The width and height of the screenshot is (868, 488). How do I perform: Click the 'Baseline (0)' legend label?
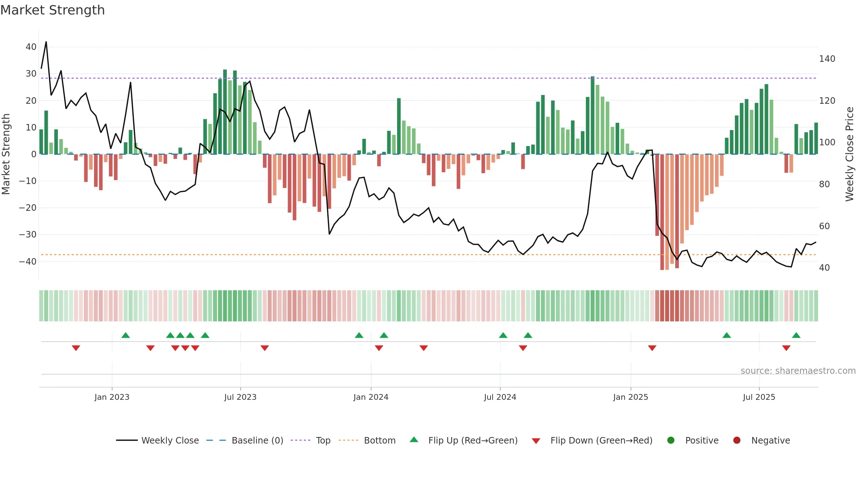[258, 440]
